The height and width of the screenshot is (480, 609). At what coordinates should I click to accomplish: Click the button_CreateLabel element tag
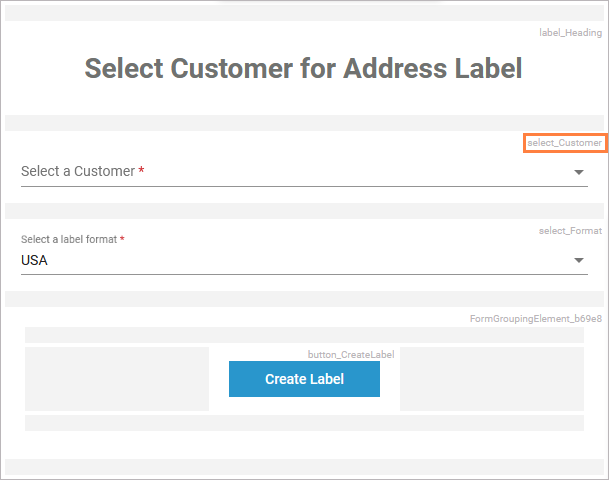351,354
